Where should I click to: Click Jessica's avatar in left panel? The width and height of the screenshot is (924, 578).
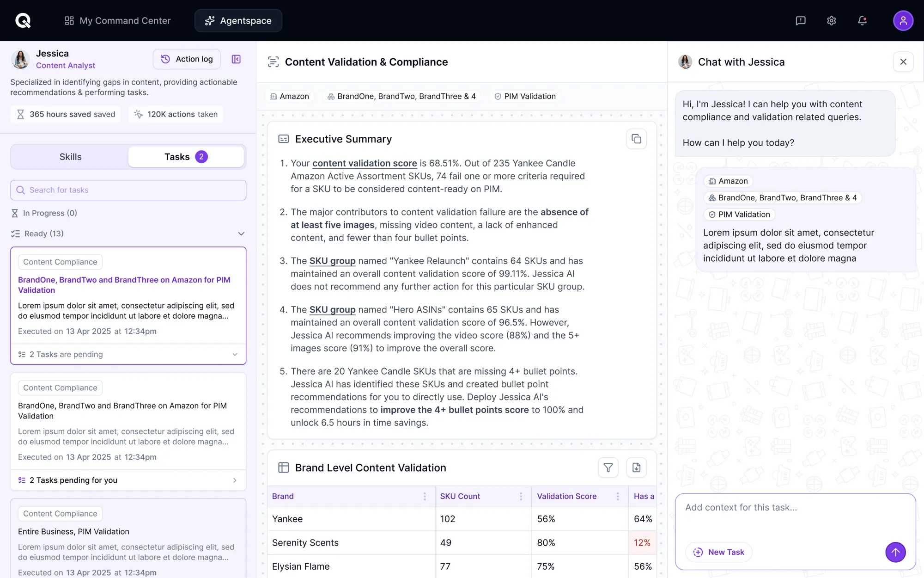coord(20,59)
